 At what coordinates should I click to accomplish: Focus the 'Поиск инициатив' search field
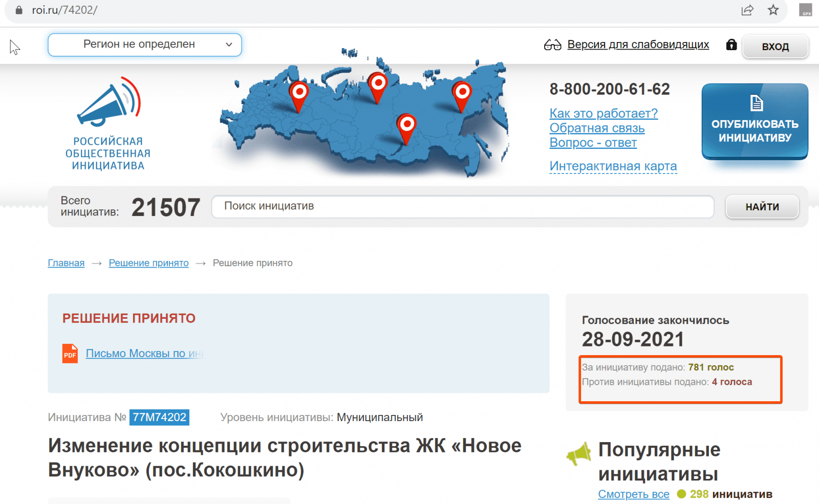pyautogui.click(x=462, y=207)
